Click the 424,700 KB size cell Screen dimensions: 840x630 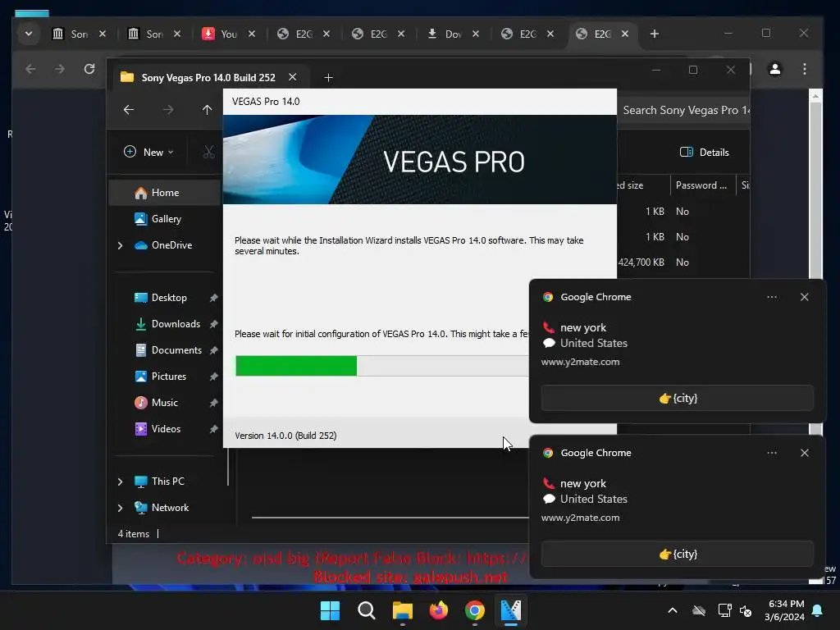[x=641, y=262]
